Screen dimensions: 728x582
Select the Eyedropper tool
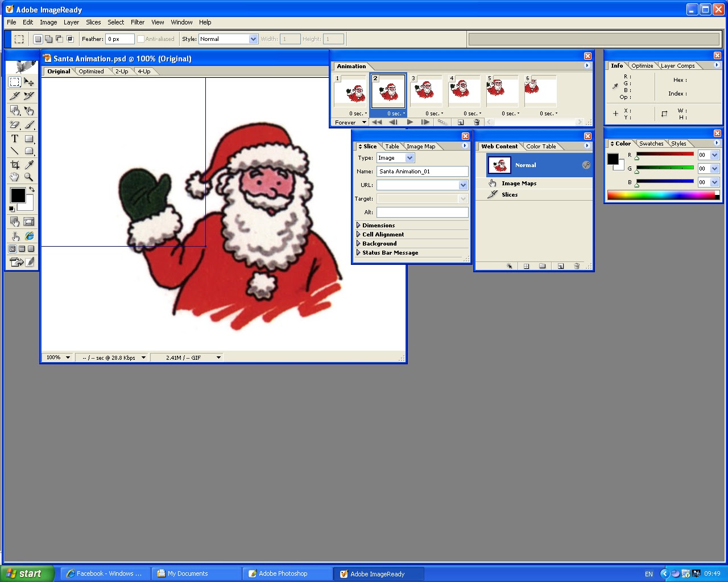point(29,165)
